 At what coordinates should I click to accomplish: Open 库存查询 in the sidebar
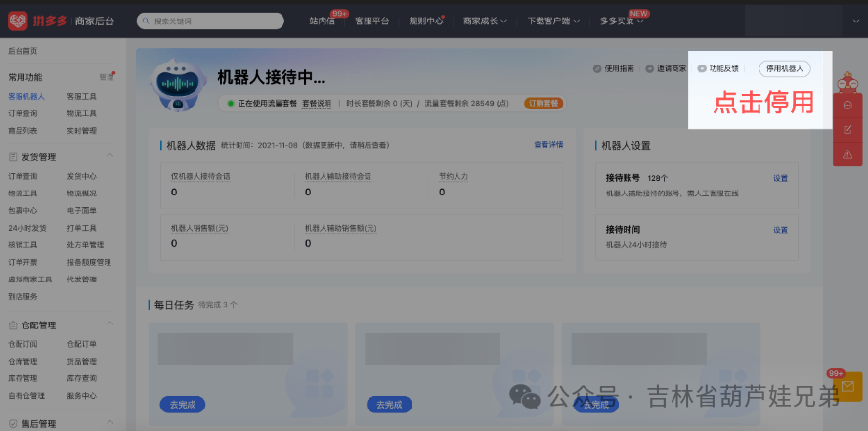pos(81,378)
